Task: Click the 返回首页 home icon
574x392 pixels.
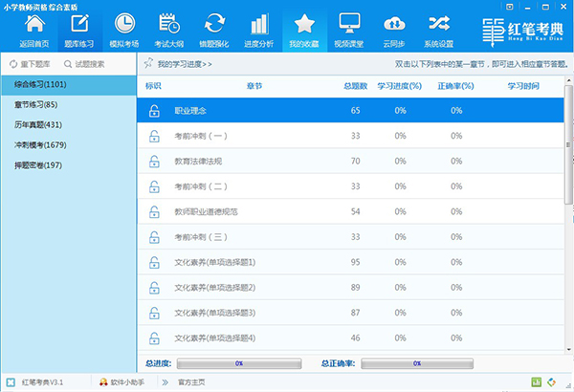Action: 33,26
